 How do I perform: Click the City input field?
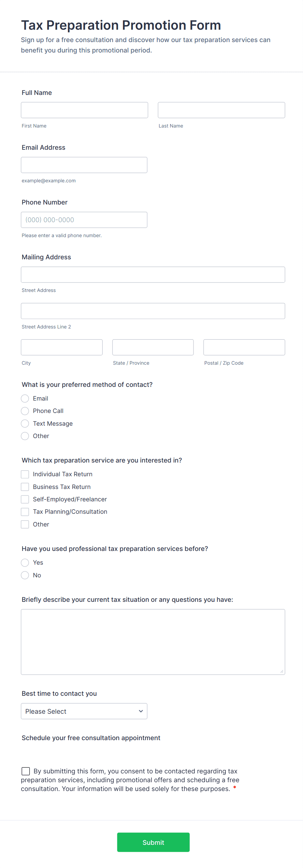tap(62, 347)
